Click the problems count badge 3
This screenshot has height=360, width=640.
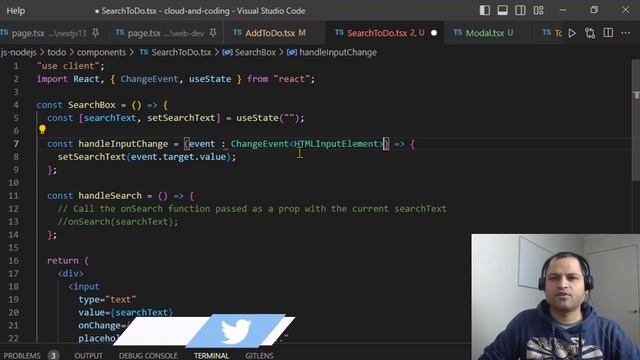pyautogui.click(x=53, y=356)
